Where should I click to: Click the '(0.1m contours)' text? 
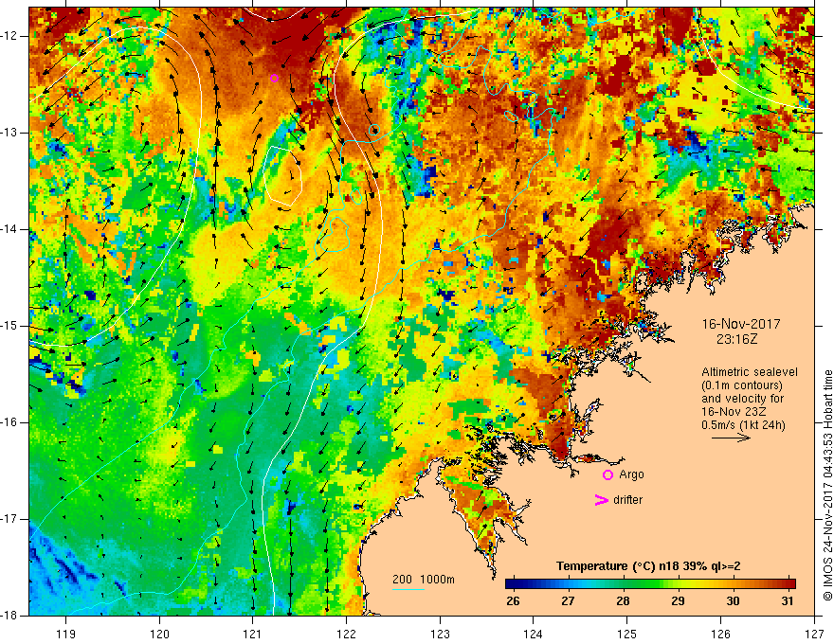[x=742, y=385]
